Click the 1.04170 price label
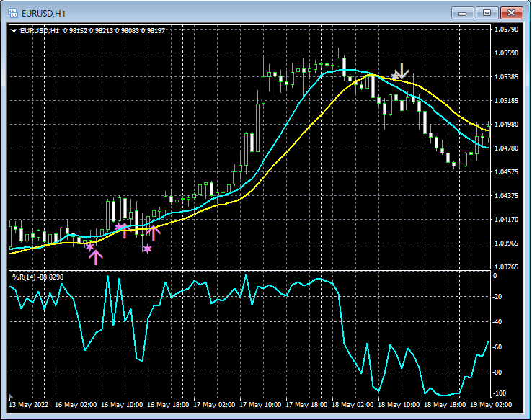Screen dimensions: 532x420 (507, 219)
